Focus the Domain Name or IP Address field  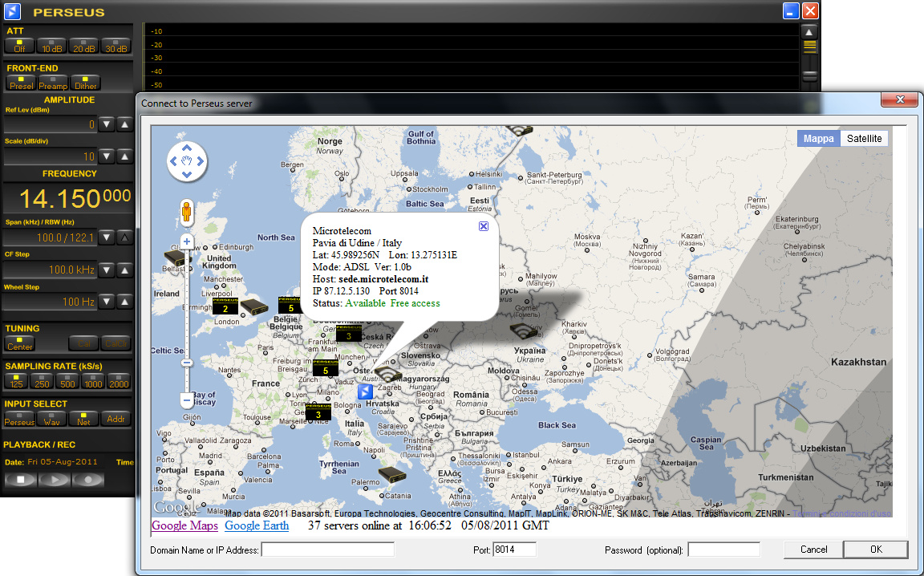(x=327, y=550)
